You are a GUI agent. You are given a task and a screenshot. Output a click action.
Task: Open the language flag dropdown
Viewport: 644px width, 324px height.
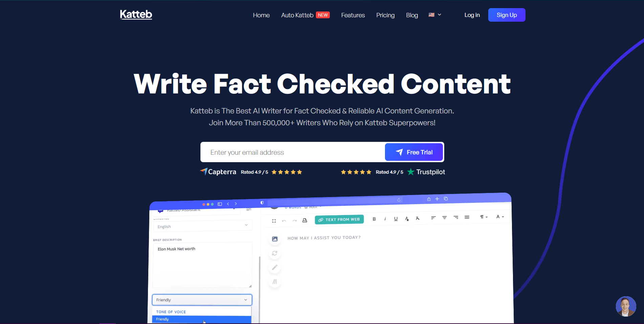(435, 15)
